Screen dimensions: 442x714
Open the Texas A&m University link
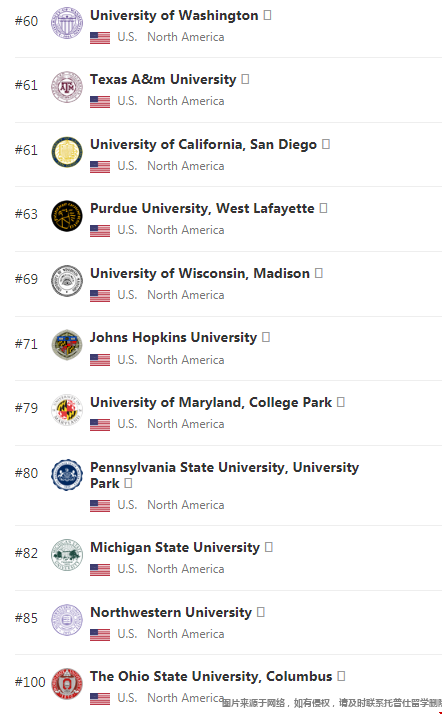(x=163, y=79)
